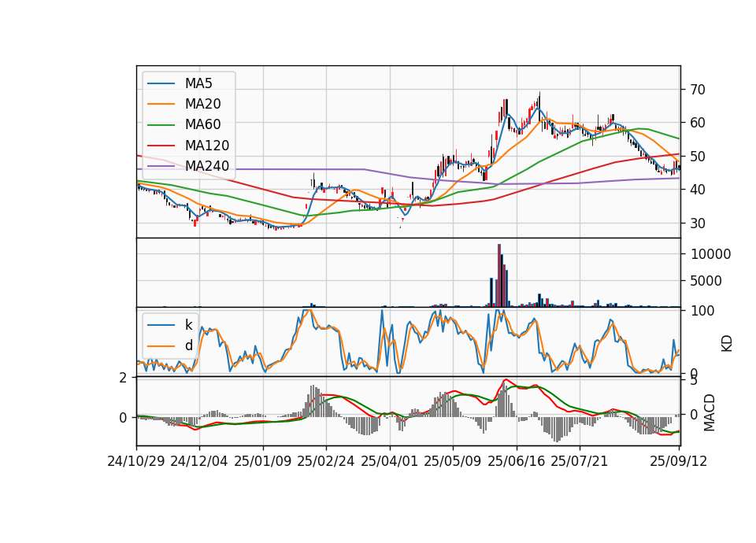The height and width of the screenshot is (543, 756).
Task: Click the 25/06/16 date axis label
Action: click(x=517, y=461)
